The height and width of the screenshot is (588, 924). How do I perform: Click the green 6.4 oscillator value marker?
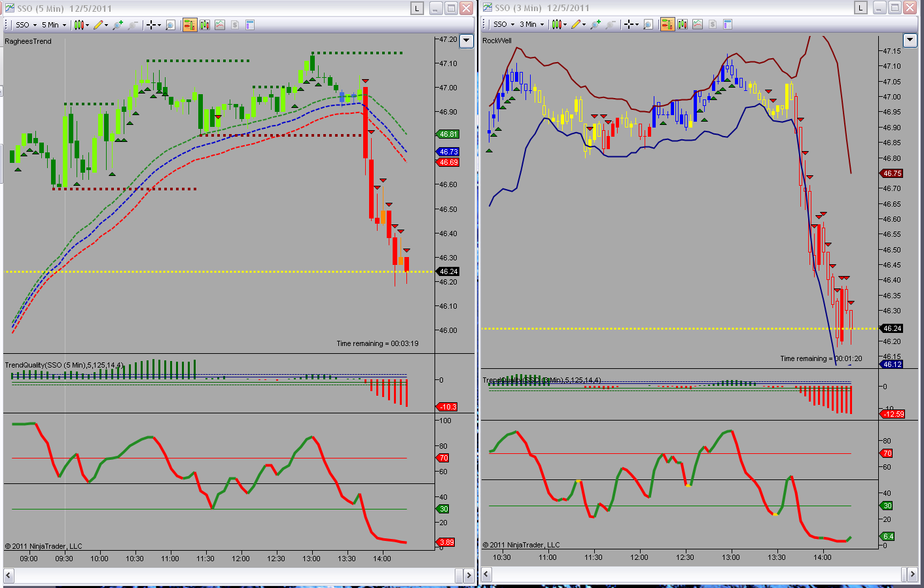pos(887,536)
